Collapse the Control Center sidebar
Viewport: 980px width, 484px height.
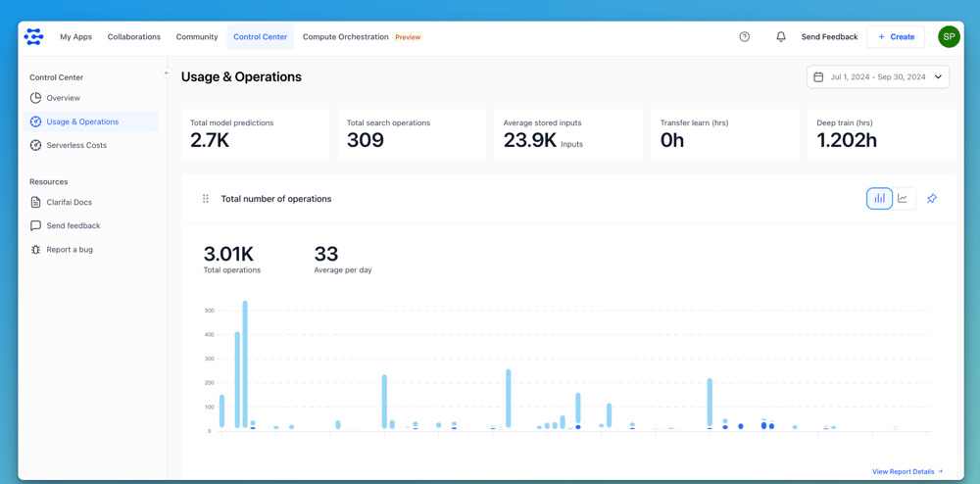click(x=167, y=73)
